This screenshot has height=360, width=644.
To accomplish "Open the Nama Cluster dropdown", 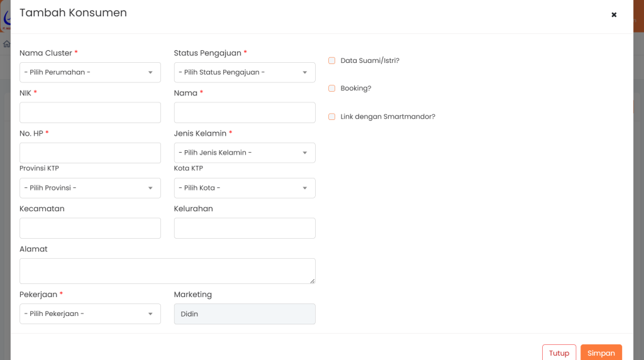I will pos(90,72).
